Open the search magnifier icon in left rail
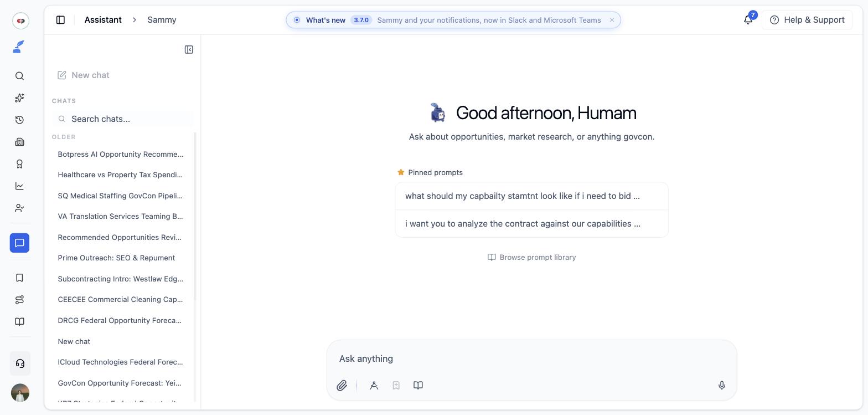The image size is (868, 415). pos(19,76)
